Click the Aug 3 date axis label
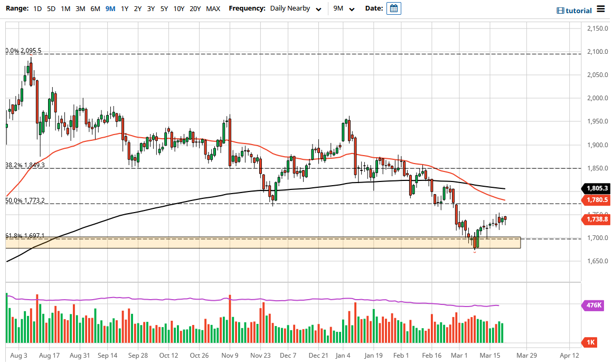Image resolution: width=613 pixels, height=364 pixels. (x=19, y=356)
